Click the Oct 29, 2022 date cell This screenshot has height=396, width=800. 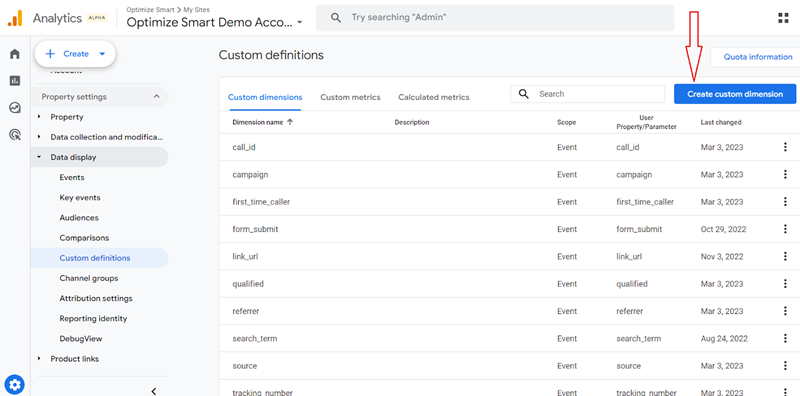tap(723, 229)
